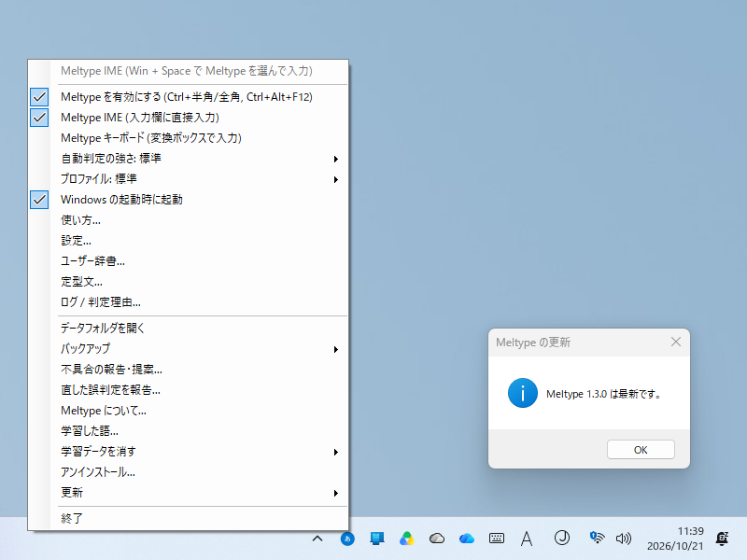Viewport: 747px width, 560px height.
Task: Select 直した誤判定を報告... entry
Action: pyautogui.click(x=189, y=390)
